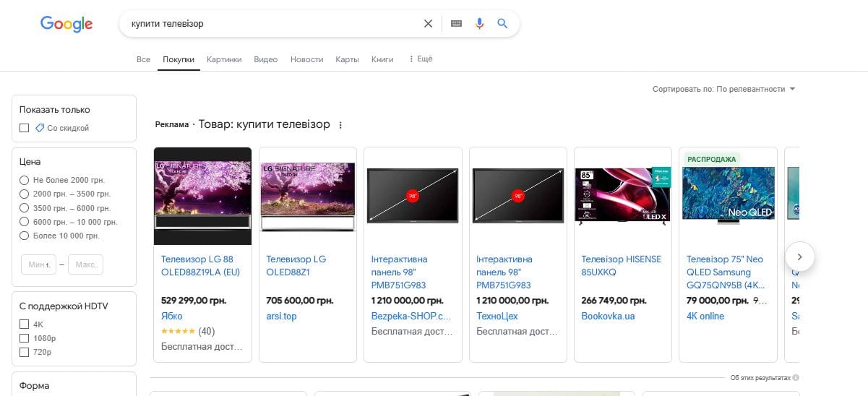
Task: Select price range Более 10 000 грн.
Action: tap(25, 236)
